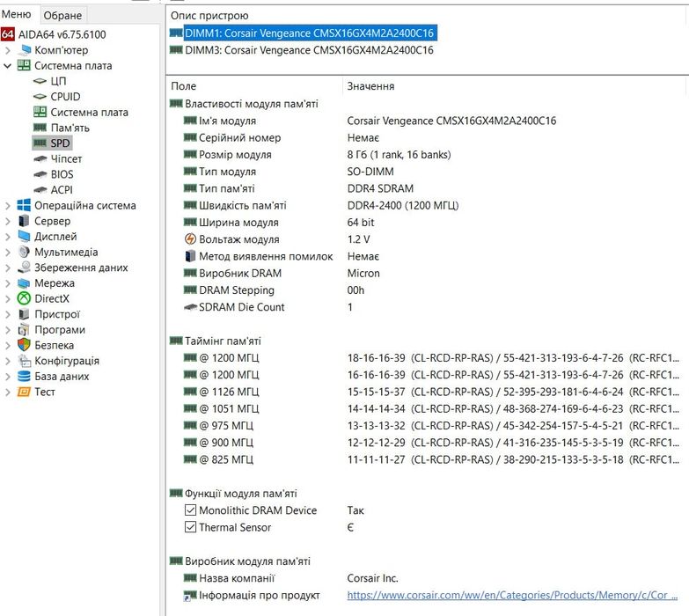The width and height of the screenshot is (689, 616).
Task: Click the Ім'я модуля row
Action: pyautogui.click(x=426, y=121)
